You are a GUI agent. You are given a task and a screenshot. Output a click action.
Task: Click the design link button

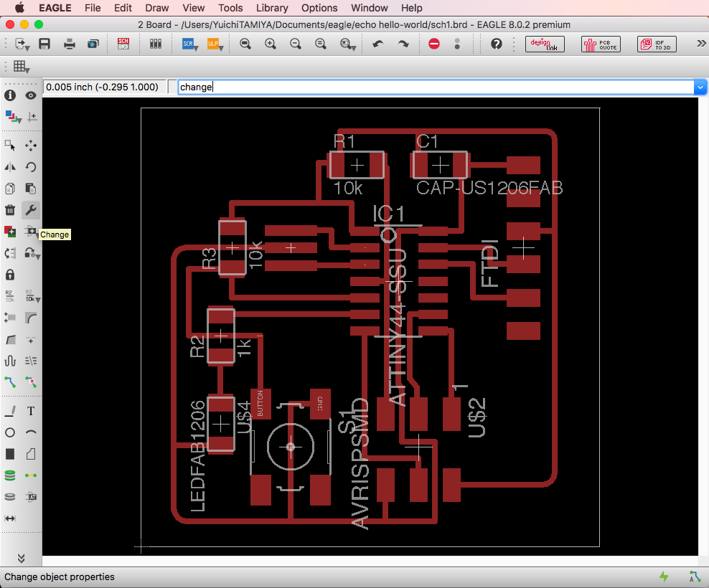tap(545, 44)
